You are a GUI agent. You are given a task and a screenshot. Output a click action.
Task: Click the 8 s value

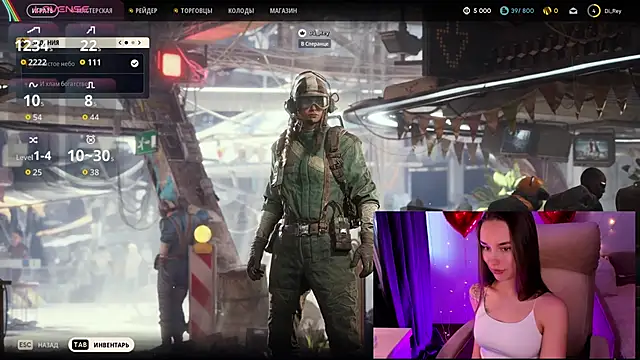point(90,101)
